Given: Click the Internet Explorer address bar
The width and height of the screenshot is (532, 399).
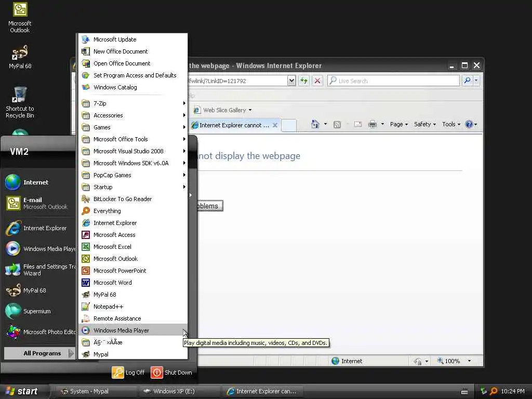Looking at the screenshot, I should pos(237,81).
